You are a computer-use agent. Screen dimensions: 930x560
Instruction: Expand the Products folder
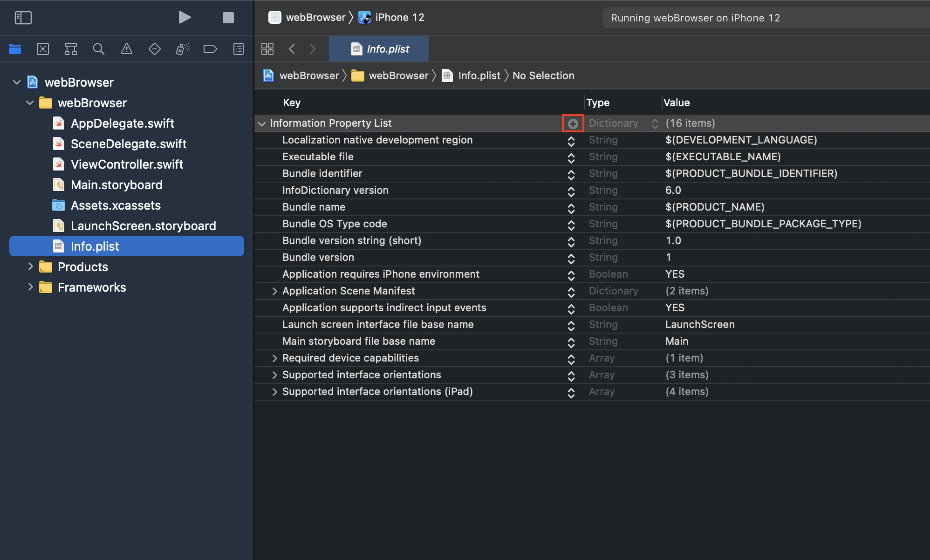[x=31, y=267]
